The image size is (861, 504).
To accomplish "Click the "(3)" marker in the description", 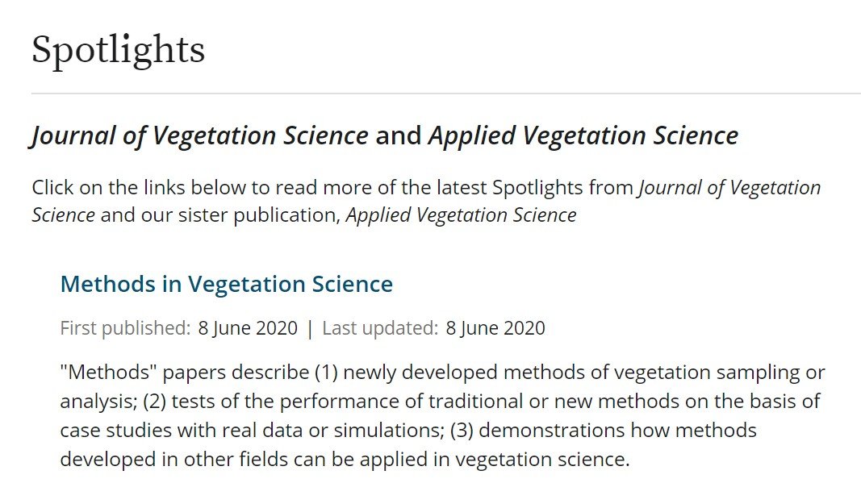I will [x=462, y=430].
